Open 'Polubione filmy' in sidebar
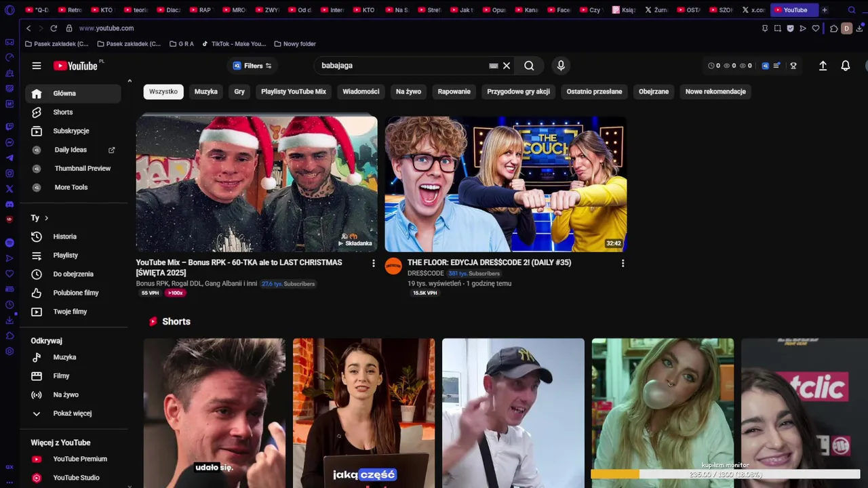 (x=73, y=293)
